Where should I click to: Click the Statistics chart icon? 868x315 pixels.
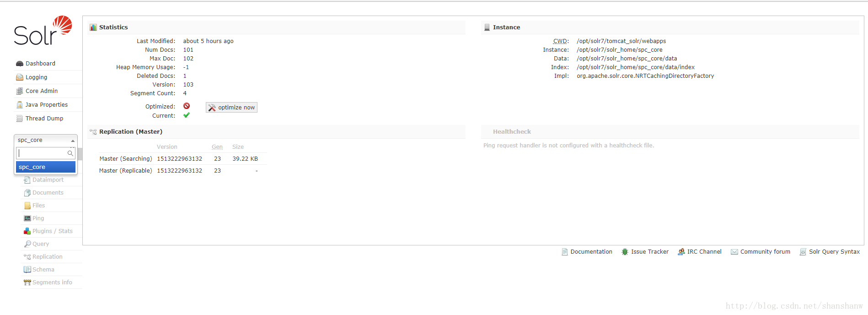point(93,27)
